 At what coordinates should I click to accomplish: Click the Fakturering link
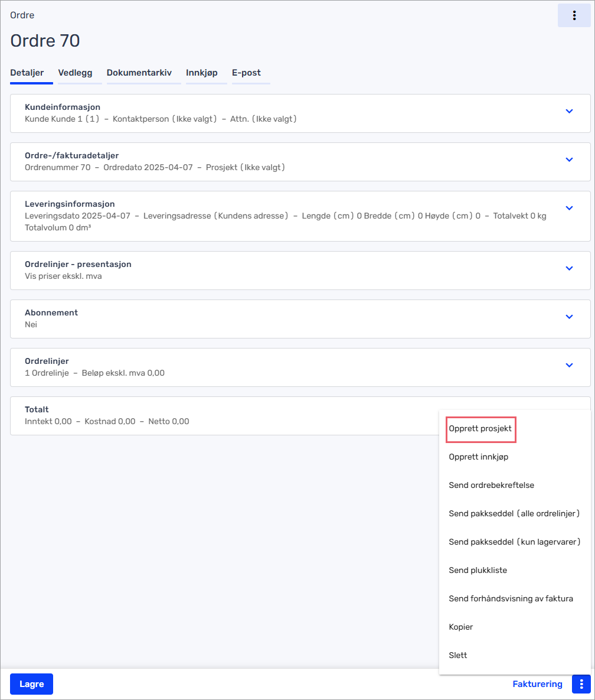coord(537,684)
